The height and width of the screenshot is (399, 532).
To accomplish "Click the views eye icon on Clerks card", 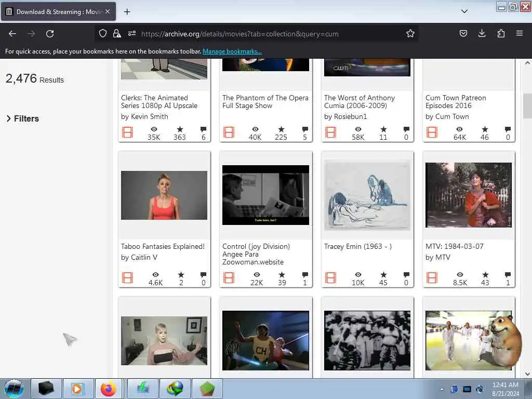I will [154, 129].
